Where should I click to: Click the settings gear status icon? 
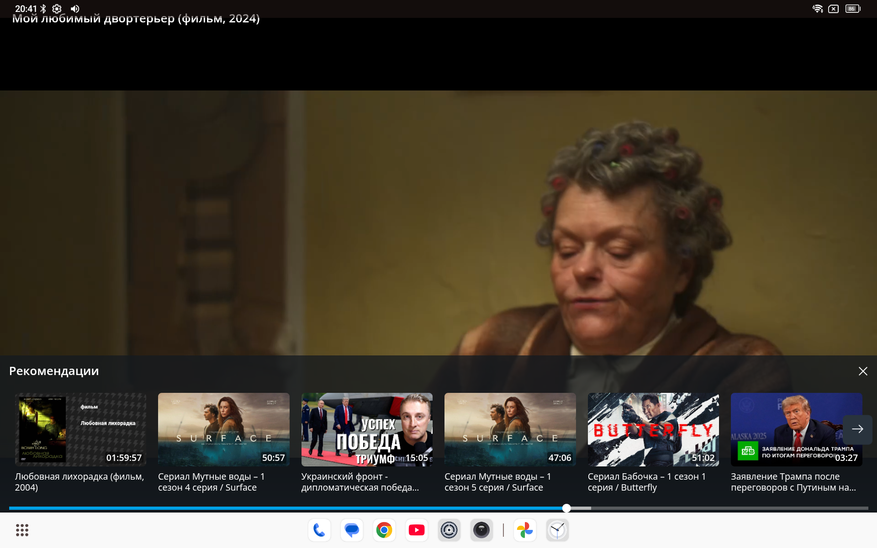point(57,8)
